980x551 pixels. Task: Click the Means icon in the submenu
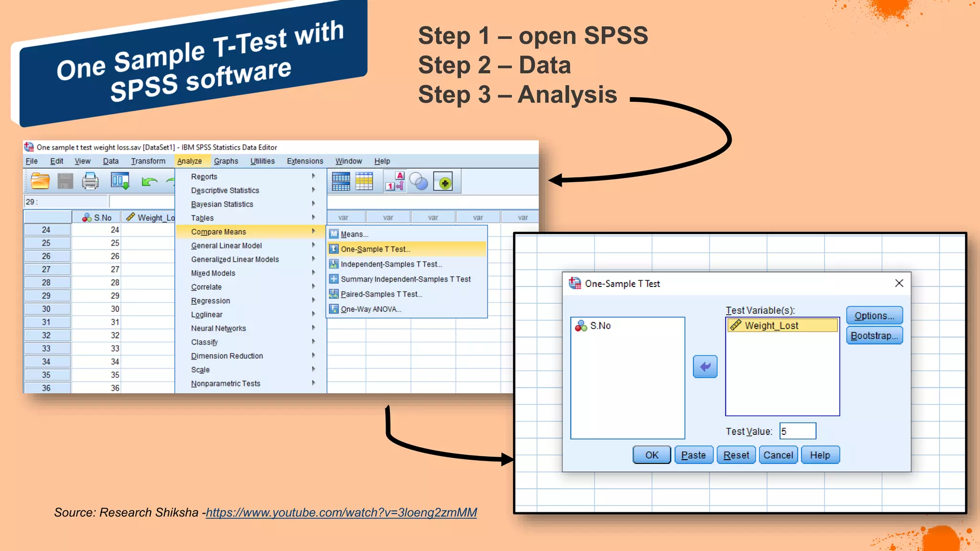tap(334, 234)
